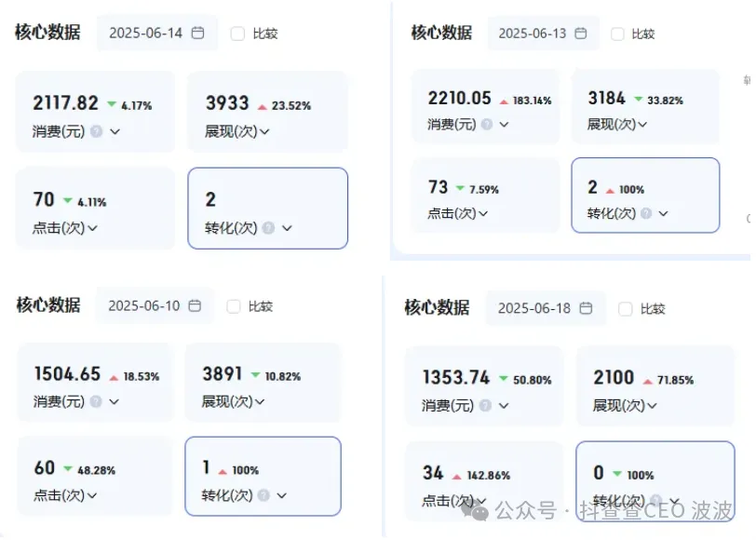This screenshot has width=756, height=540.
Task: Expand 展现(次) dropdown under 2100
Action: click(653, 406)
